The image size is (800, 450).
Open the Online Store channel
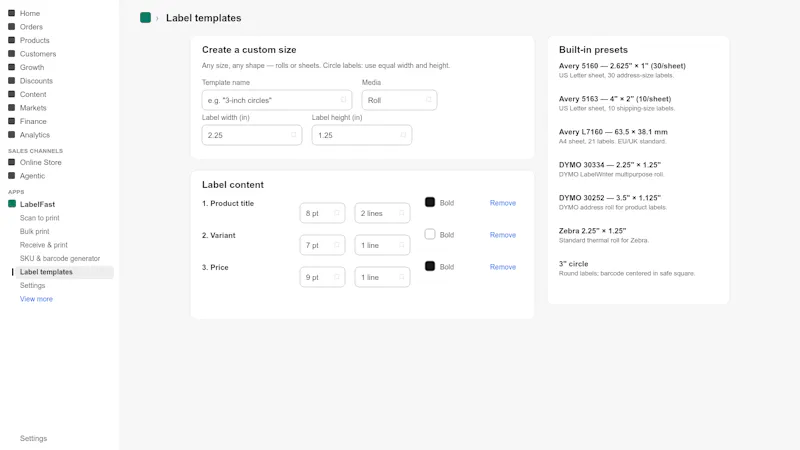(x=40, y=162)
